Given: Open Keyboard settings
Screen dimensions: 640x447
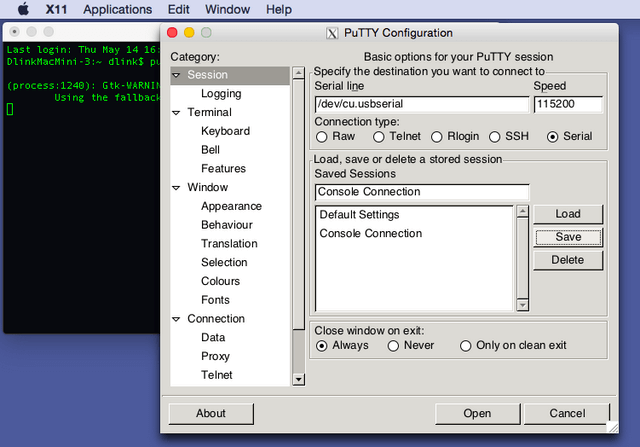Looking at the screenshot, I should 225,131.
